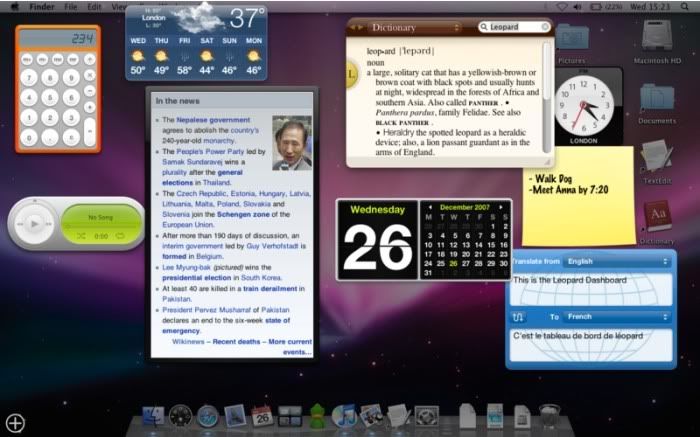The height and width of the screenshot is (437, 700).
Task: Open Finder from the Dock
Action: (x=153, y=416)
